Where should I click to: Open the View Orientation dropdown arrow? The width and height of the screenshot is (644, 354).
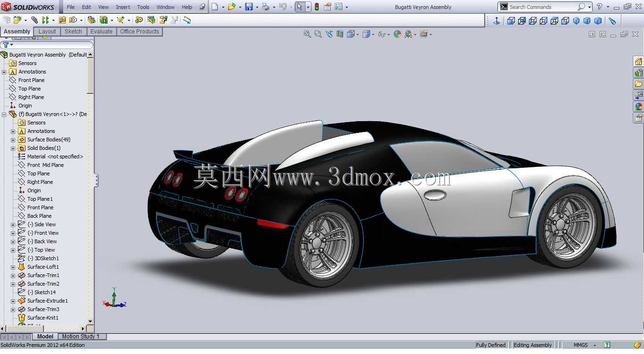click(x=358, y=34)
